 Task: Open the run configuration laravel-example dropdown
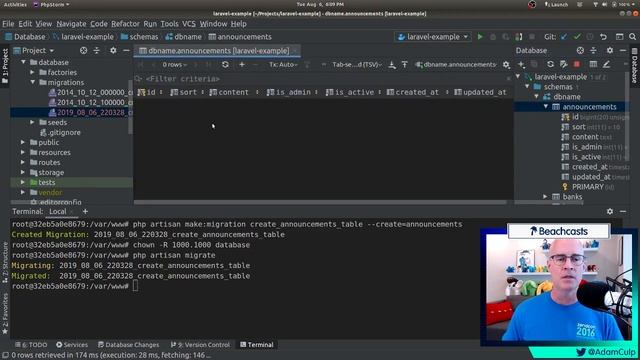(433, 37)
